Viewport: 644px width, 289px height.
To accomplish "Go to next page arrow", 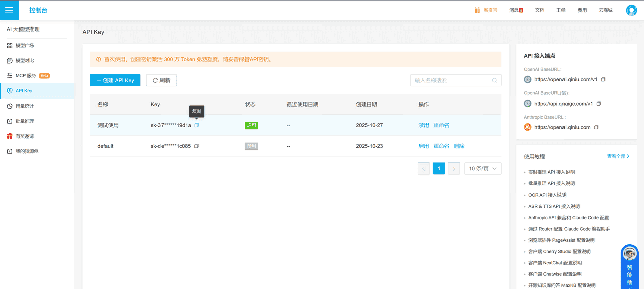I will pos(454,169).
